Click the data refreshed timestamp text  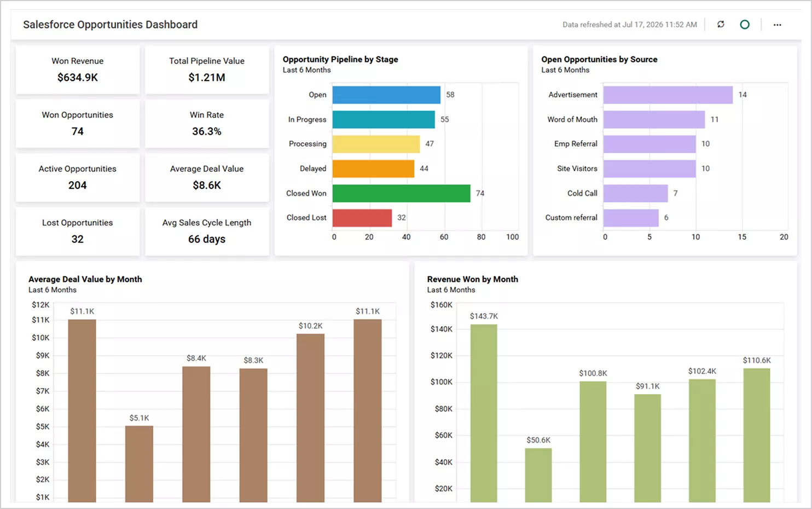click(630, 25)
